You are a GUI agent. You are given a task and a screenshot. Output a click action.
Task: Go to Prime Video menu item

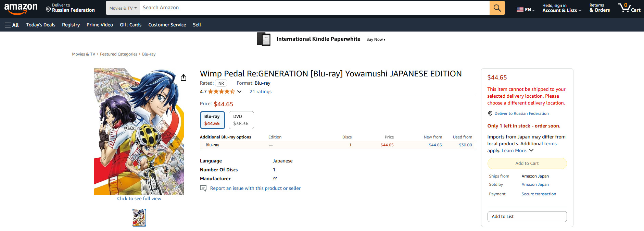(100, 25)
